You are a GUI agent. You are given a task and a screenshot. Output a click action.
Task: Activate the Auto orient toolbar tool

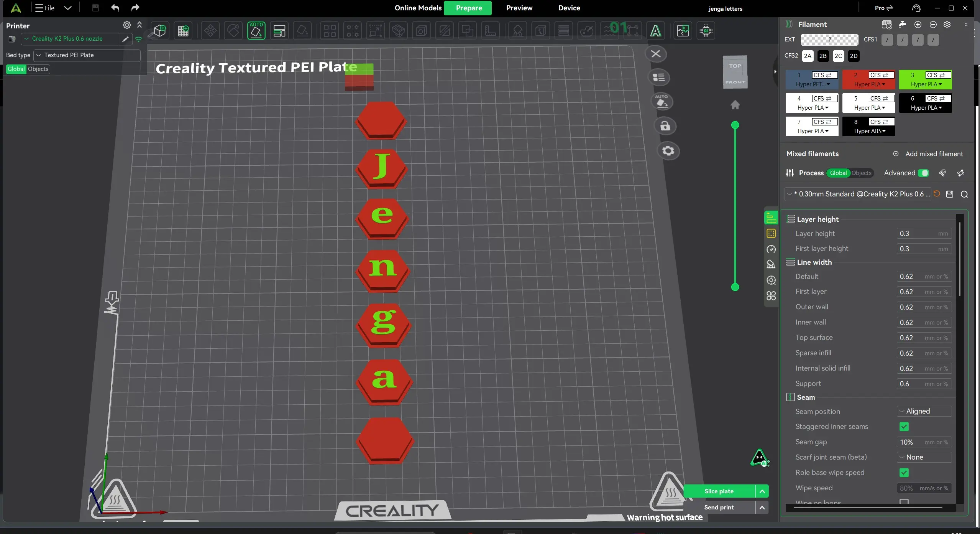[256, 31]
